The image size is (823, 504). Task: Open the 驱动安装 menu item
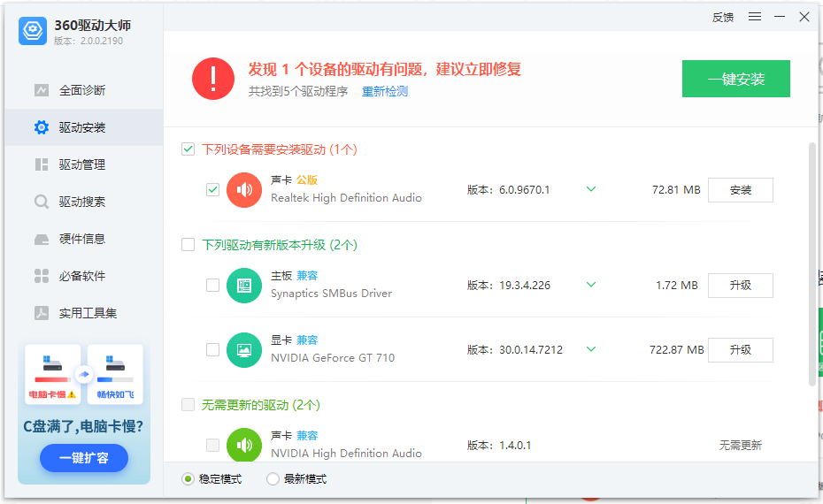pos(84,127)
